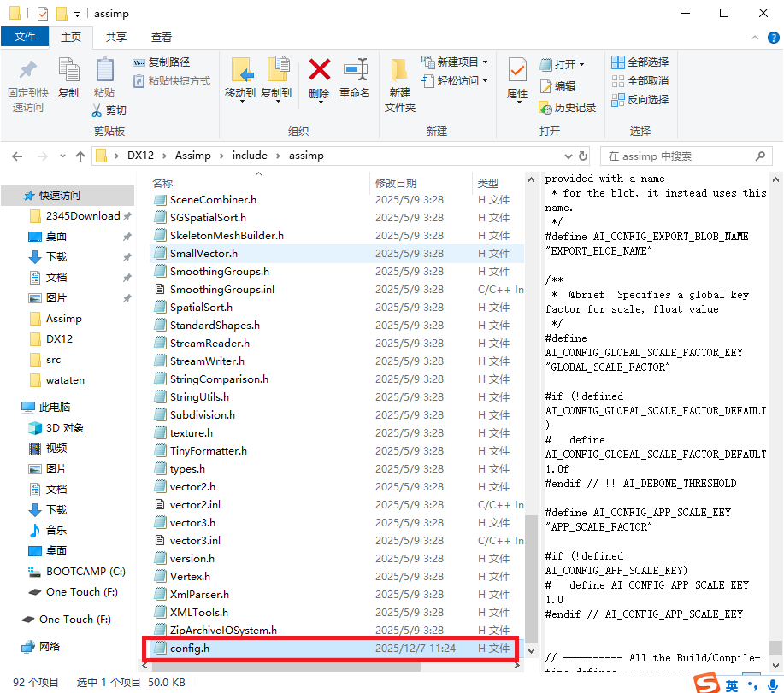Sort by Date Modified (修改日期) column header
Image resolution: width=784 pixels, height=693 pixels.
[x=396, y=184]
